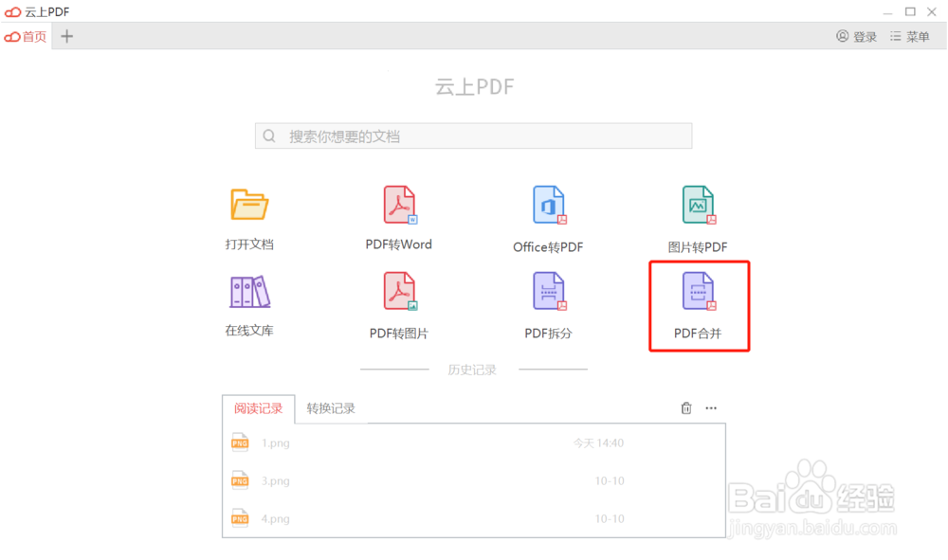
Task: Click the 1.png file type icon
Action: 240,443
